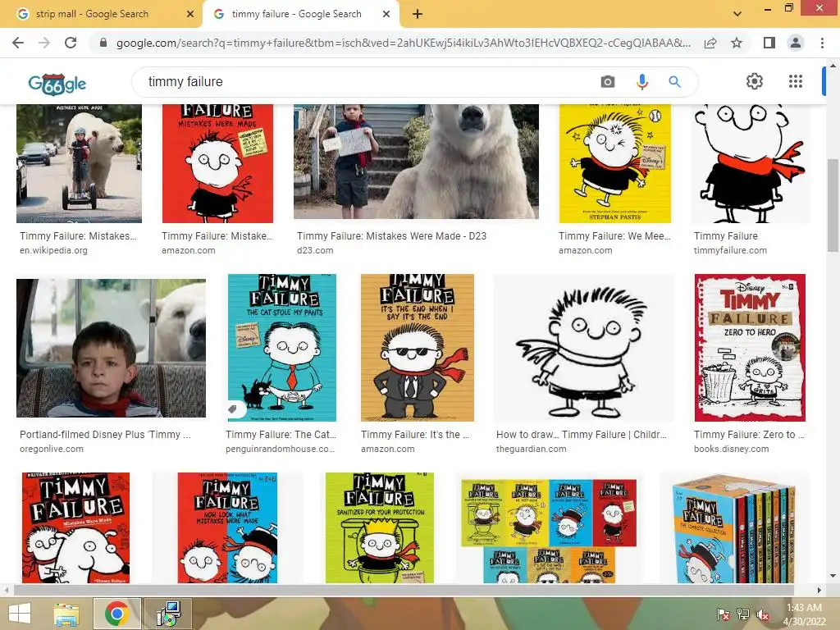The width and height of the screenshot is (840, 630).
Task: Open the boxed set collection image
Action: pos(734,527)
